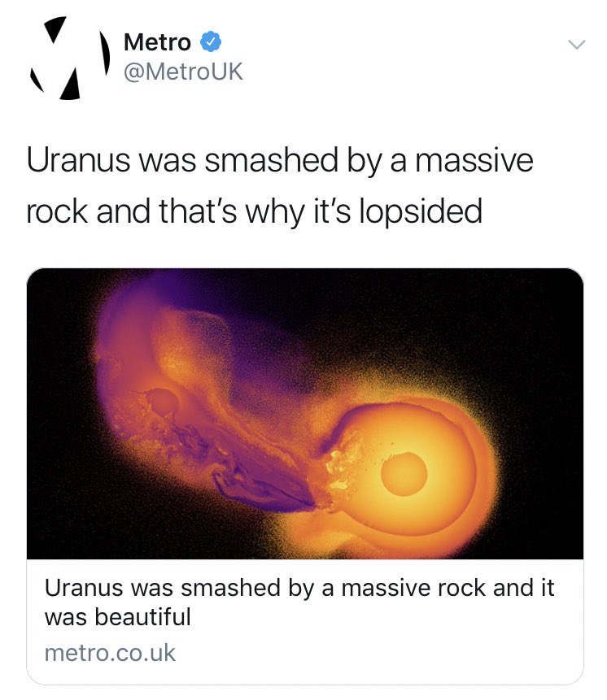Open the Metro display name
Image resolution: width=607 pixels, height=700 pixels.
[x=157, y=42]
